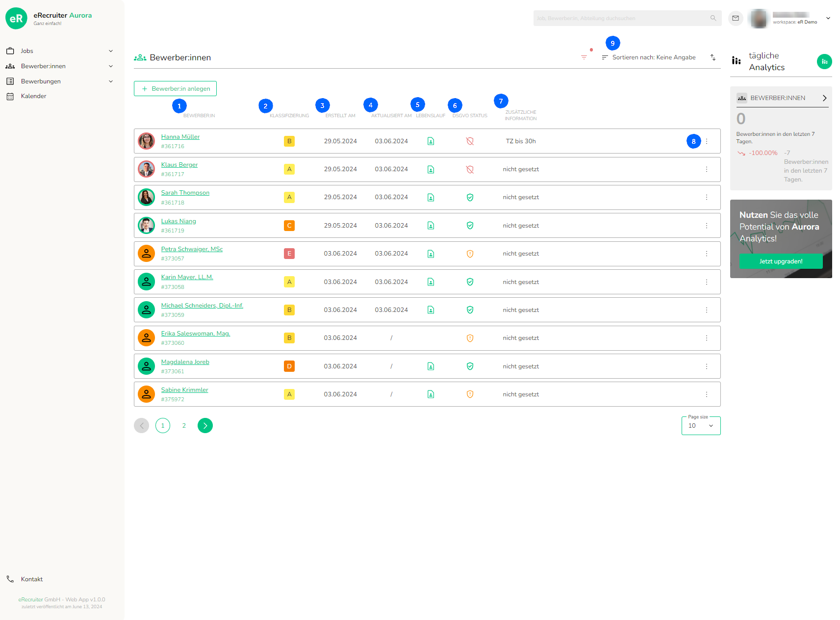
Task: Open Hanna Müller's CV document icon
Action: (x=431, y=141)
